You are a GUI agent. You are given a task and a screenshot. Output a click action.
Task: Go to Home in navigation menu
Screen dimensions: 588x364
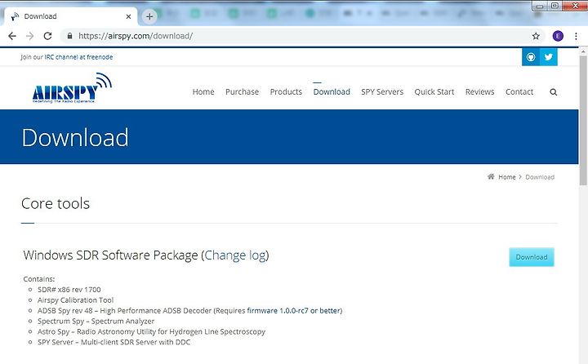click(203, 92)
